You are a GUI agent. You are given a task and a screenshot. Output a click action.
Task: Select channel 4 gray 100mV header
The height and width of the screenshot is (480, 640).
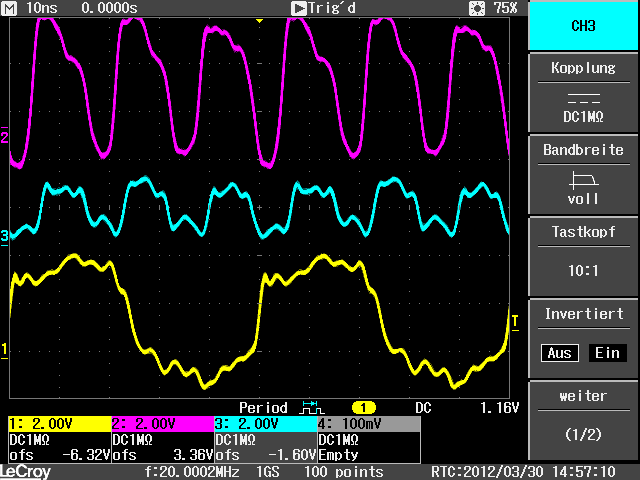tap(369, 424)
